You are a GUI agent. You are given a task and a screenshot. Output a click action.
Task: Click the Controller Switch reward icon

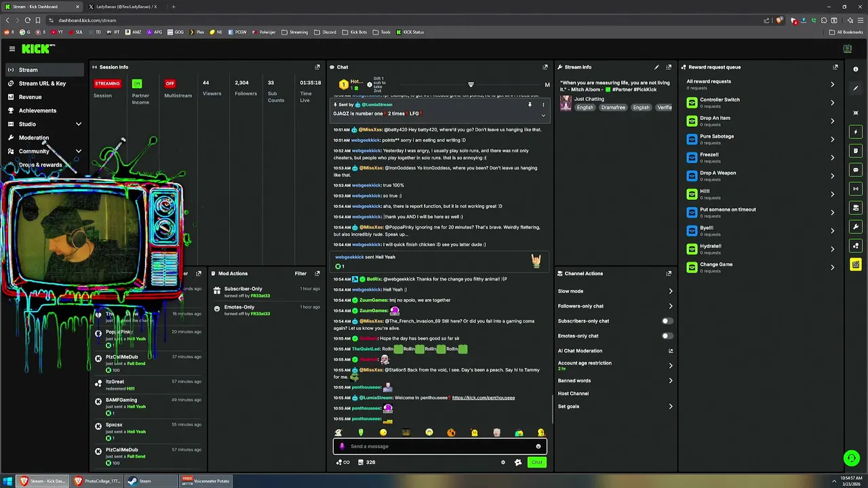[x=692, y=102]
